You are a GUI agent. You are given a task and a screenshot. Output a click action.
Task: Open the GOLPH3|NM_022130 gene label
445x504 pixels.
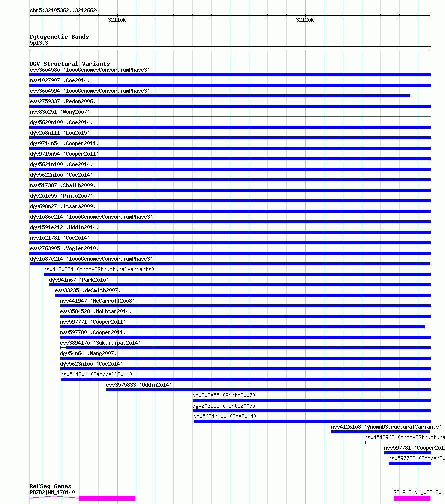[x=417, y=493]
